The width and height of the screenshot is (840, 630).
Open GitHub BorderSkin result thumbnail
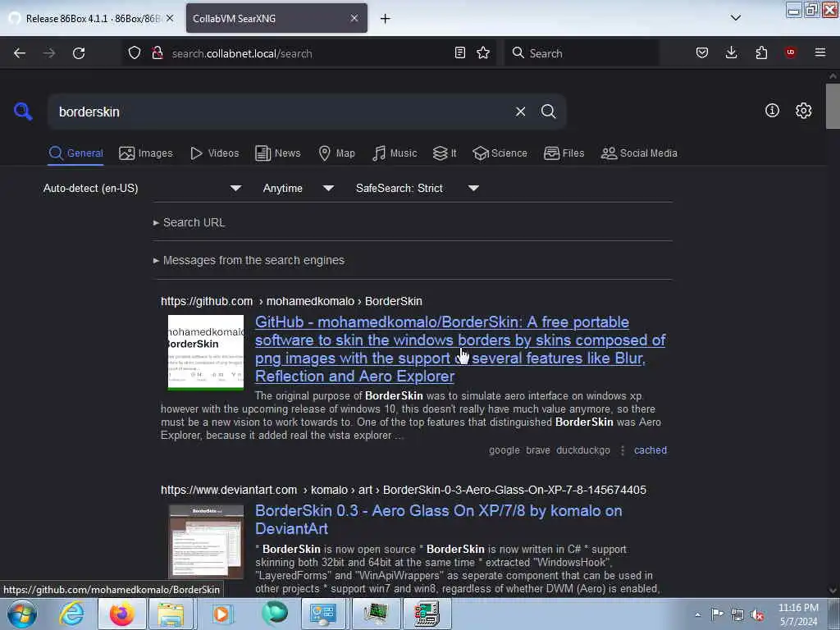coord(206,353)
